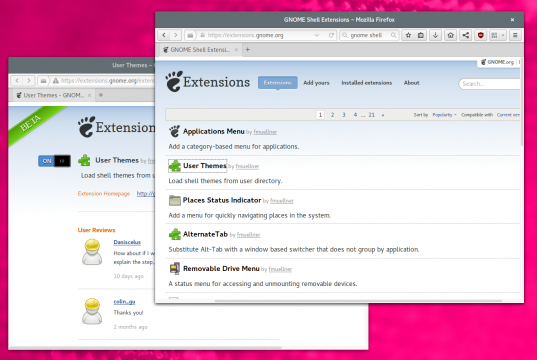This screenshot has width=537, height=360.
Task: Click the red shield add-on icon
Action: (x=480, y=35)
